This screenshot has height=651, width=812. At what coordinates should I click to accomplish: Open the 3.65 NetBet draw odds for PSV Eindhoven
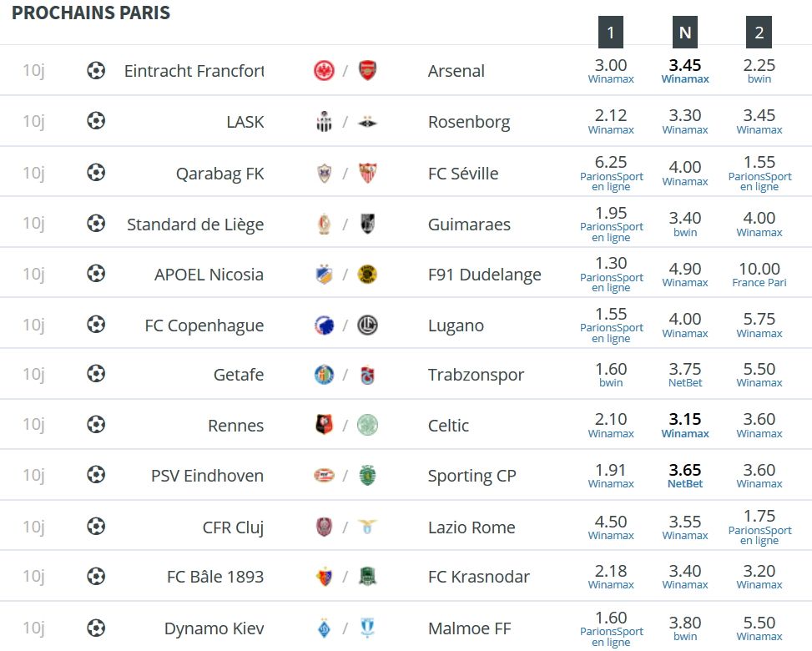click(685, 476)
